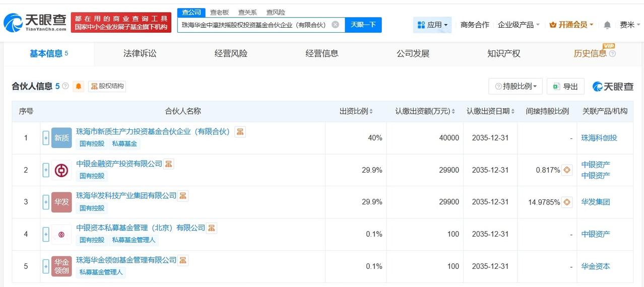Expand row 3 珠海华发科技 with its plus button
644x287 pixels.
click(46, 202)
